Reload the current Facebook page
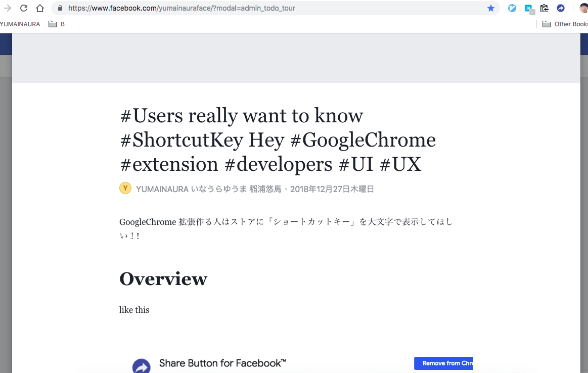Viewport: 588px width, 373px height. pyautogui.click(x=24, y=8)
